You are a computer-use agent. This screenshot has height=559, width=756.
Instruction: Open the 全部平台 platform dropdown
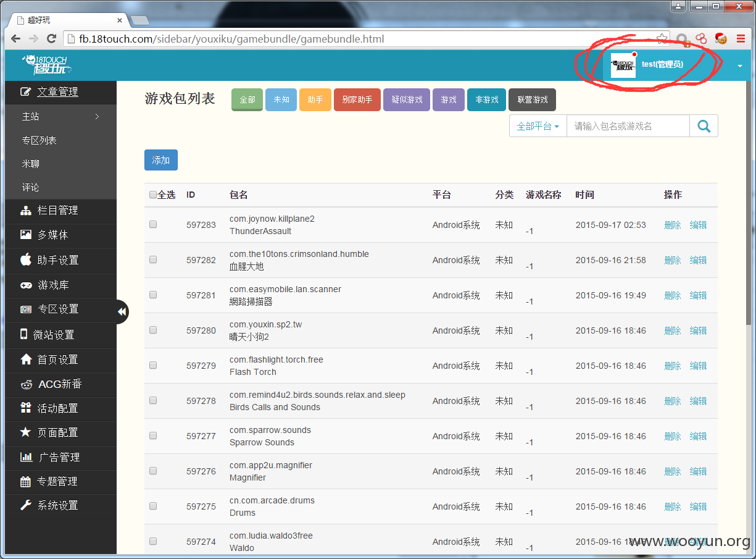pyautogui.click(x=538, y=126)
